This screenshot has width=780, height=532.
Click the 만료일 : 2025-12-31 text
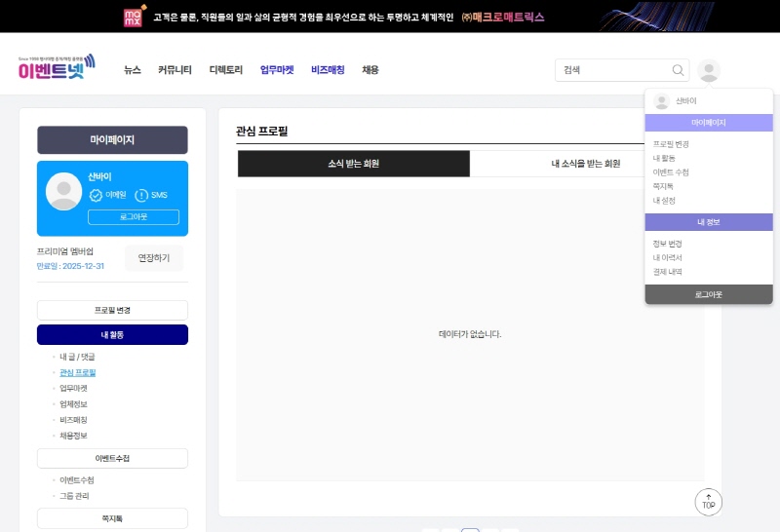(x=70, y=266)
